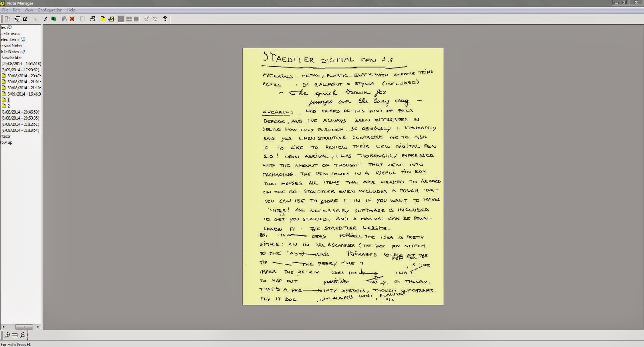Open help with the question mark icon
The width and height of the screenshot is (644, 347).
[165, 19]
